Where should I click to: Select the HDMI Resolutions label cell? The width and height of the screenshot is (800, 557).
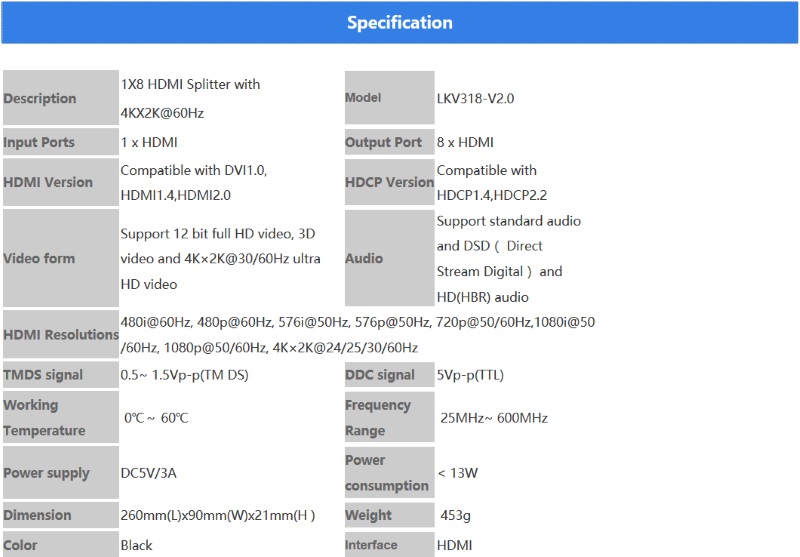[61, 335]
